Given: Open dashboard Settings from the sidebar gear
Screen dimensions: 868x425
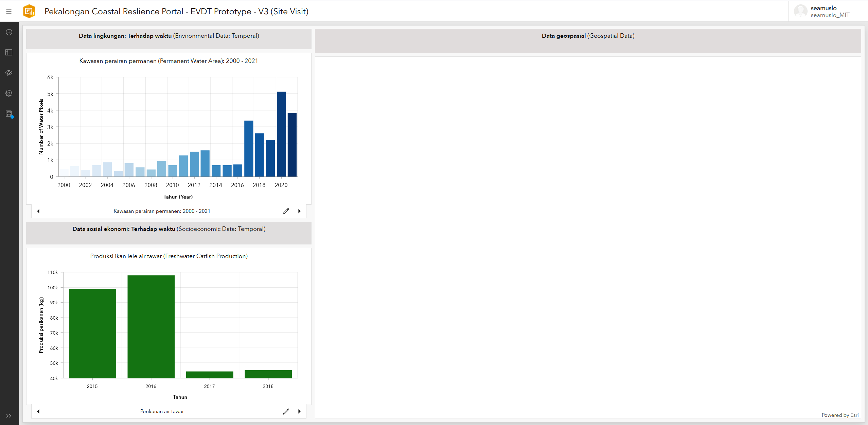Looking at the screenshot, I should click(x=9, y=93).
